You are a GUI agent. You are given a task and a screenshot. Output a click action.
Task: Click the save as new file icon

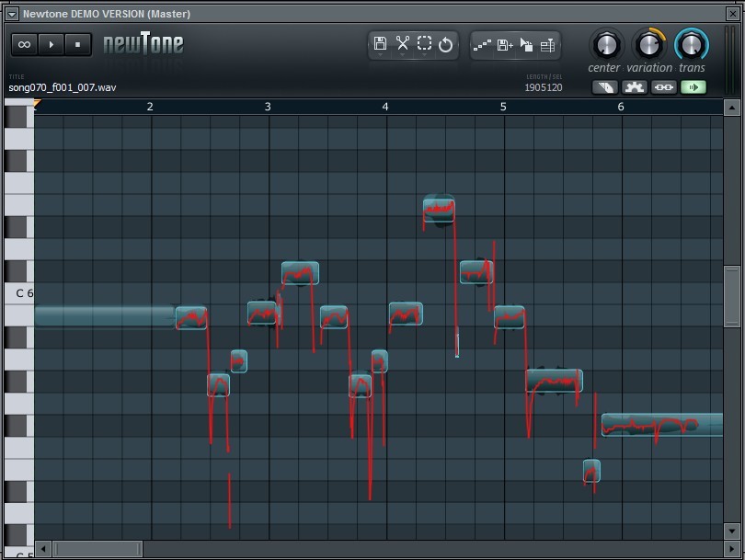point(505,45)
